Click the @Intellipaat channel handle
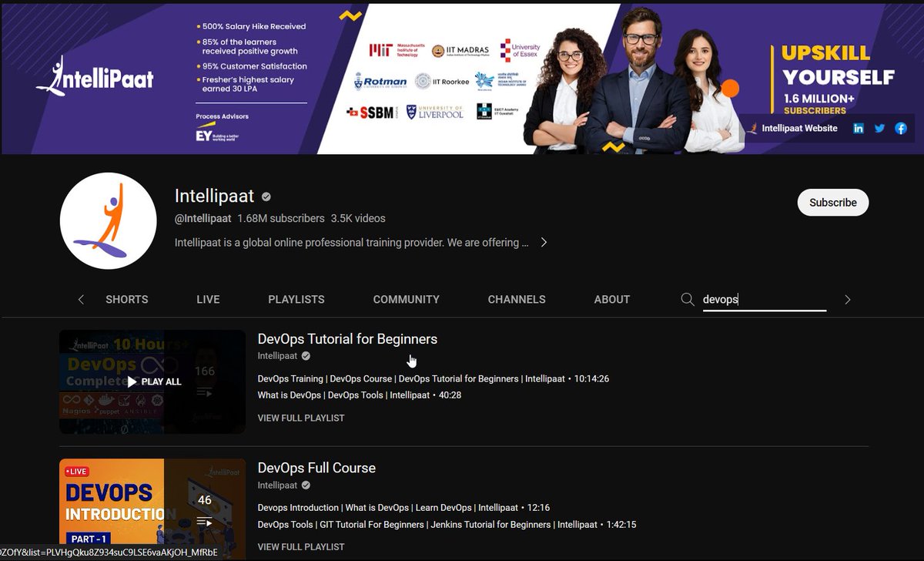The width and height of the screenshot is (924, 561). 203,218
